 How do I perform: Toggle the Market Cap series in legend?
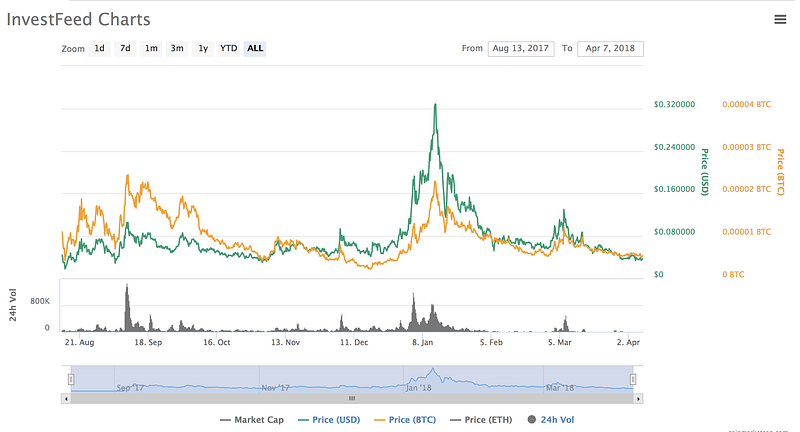point(252,420)
